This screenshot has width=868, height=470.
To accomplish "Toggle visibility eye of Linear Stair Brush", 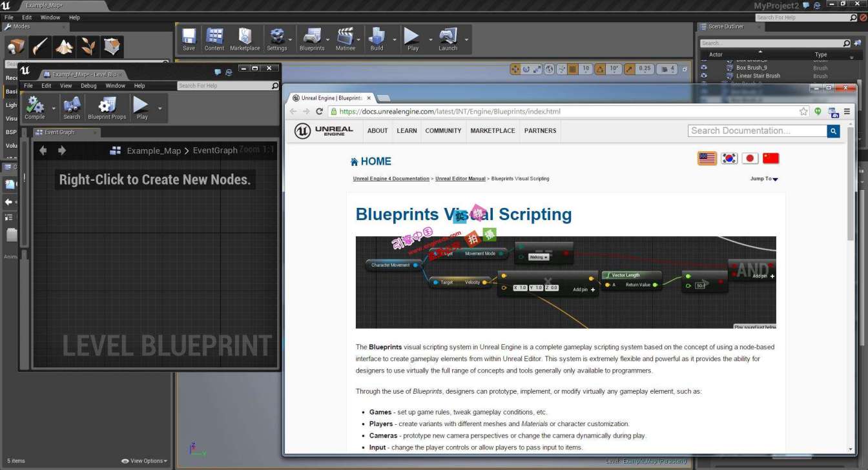I will pos(704,76).
